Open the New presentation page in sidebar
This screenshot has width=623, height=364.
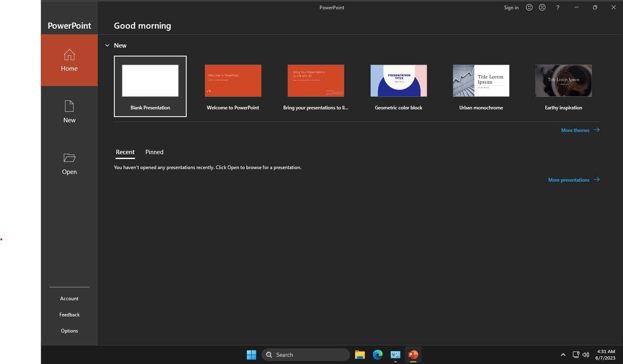[69, 112]
